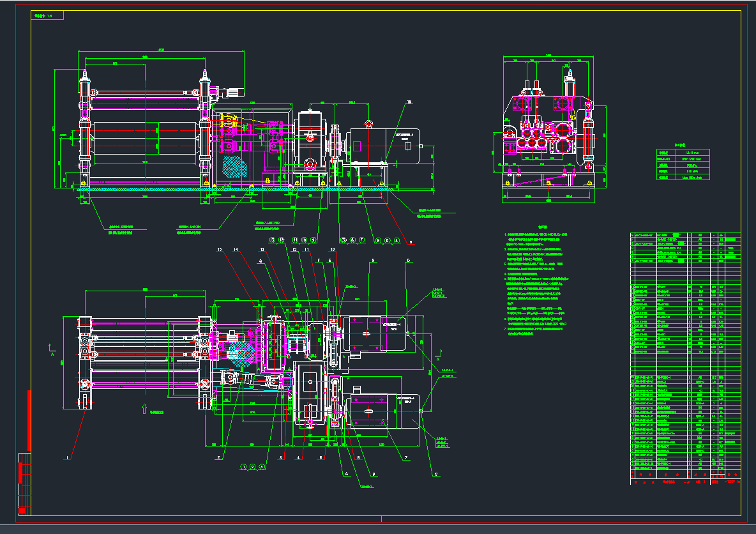This screenshot has width=756, height=534.
Task: Click the circled 1 2 3 balloon group
Action: [252, 467]
